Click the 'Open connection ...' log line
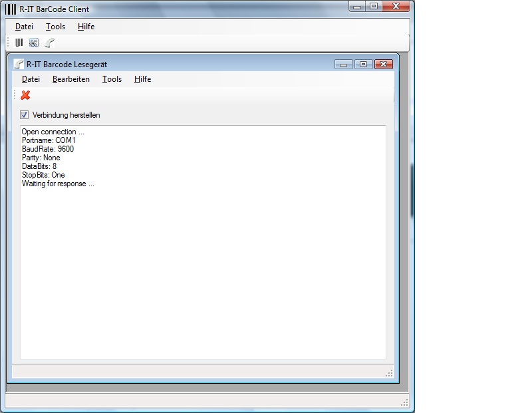The image size is (532, 413). click(53, 132)
